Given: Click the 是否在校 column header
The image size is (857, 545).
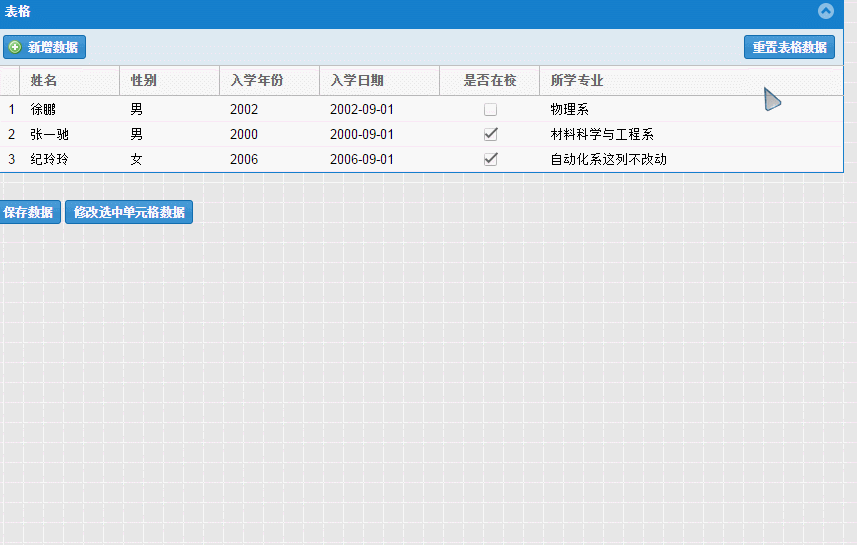Looking at the screenshot, I should coord(490,80).
